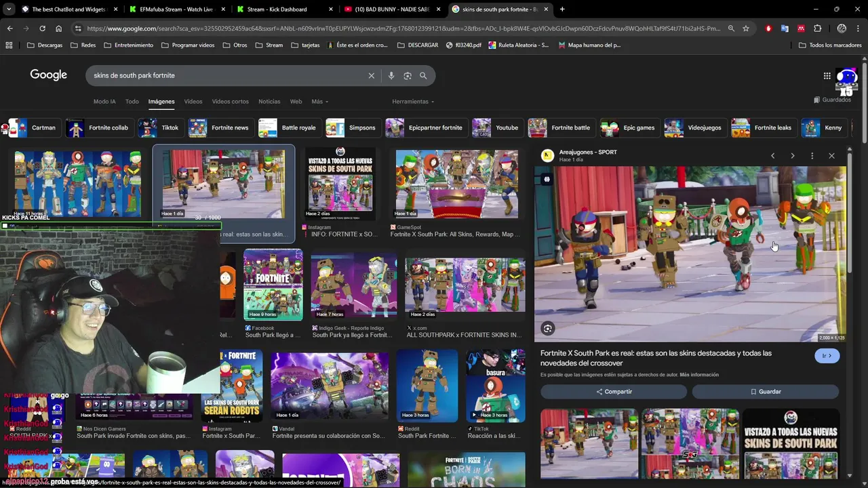Start voice search with the microphone icon
This screenshot has height=488, width=868.
tap(391, 76)
